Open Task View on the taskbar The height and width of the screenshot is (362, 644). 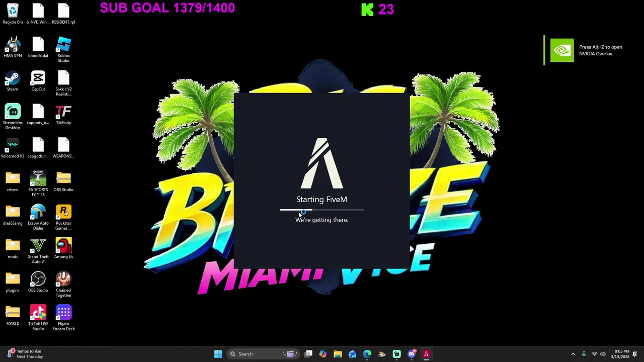point(308,354)
